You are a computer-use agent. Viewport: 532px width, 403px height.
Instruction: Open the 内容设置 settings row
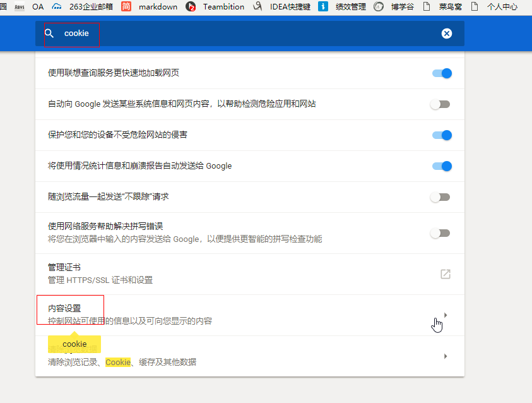point(250,315)
